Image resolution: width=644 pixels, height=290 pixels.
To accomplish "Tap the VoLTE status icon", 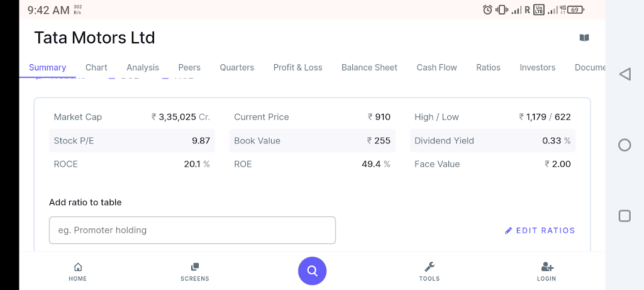I will tap(538, 10).
